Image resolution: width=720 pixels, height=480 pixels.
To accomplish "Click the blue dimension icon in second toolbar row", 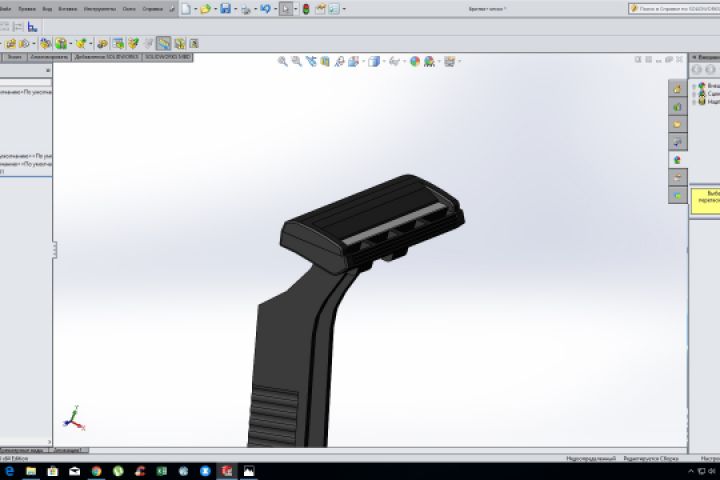I will (x=32, y=27).
